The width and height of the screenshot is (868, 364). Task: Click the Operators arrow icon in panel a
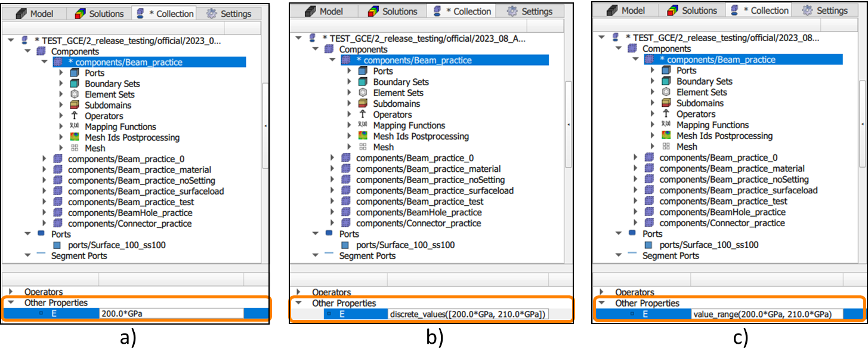[x=75, y=116]
